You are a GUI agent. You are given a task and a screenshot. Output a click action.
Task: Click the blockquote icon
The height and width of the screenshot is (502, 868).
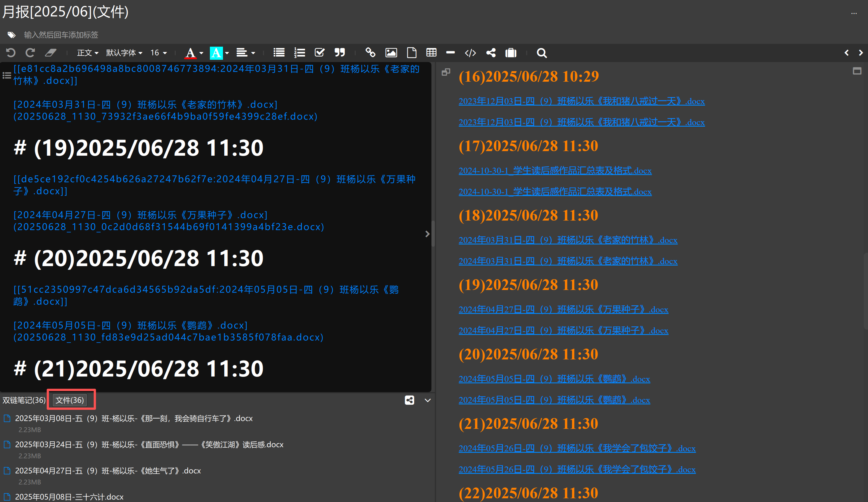pyautogui.click(x=340, y=53)
